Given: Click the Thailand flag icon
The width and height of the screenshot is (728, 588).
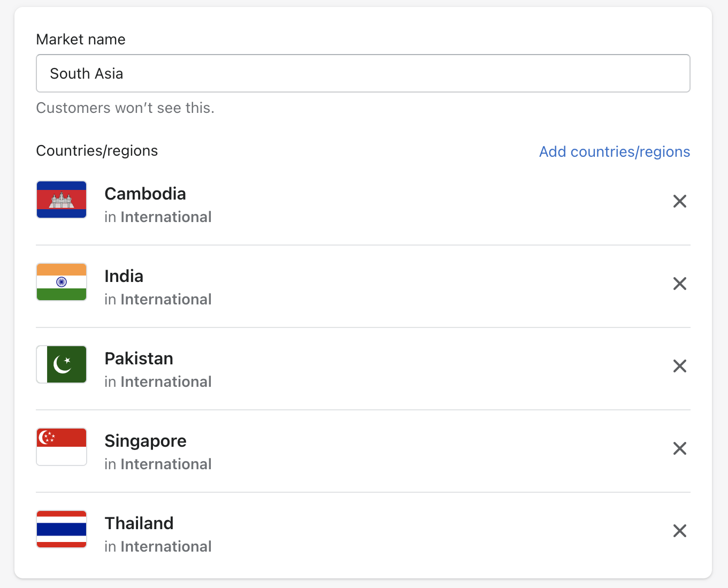Looking at the screenshot, I should click(61, 529).
